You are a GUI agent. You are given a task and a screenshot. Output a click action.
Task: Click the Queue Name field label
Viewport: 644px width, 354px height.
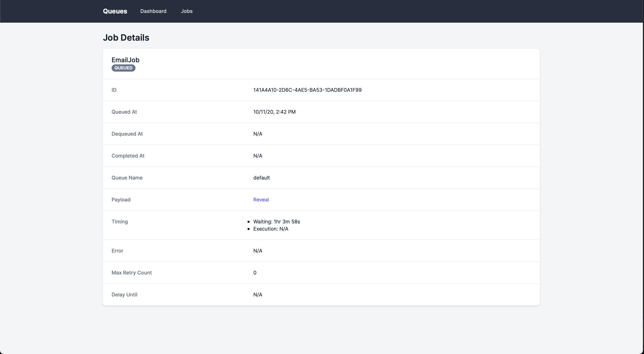pos(127,178)
